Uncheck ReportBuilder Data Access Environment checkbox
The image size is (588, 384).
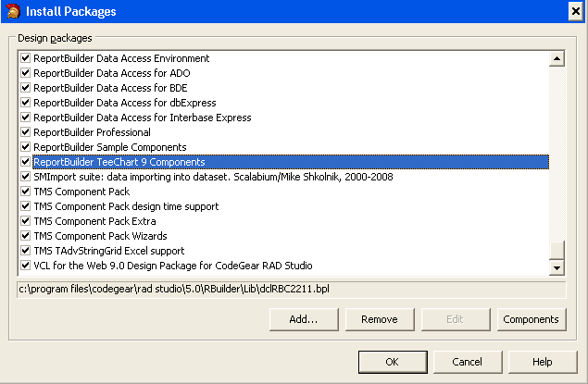[x=26, y=58]
